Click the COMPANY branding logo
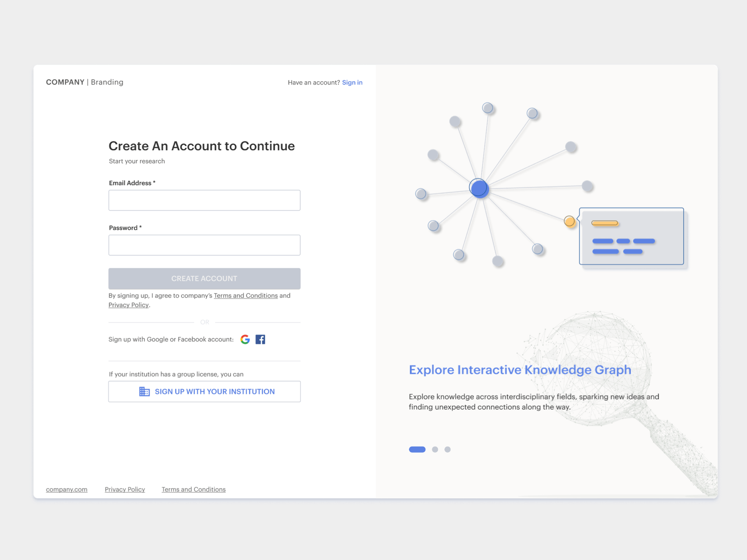The width and height of the screenshot is (747, 560). (65, 82)
